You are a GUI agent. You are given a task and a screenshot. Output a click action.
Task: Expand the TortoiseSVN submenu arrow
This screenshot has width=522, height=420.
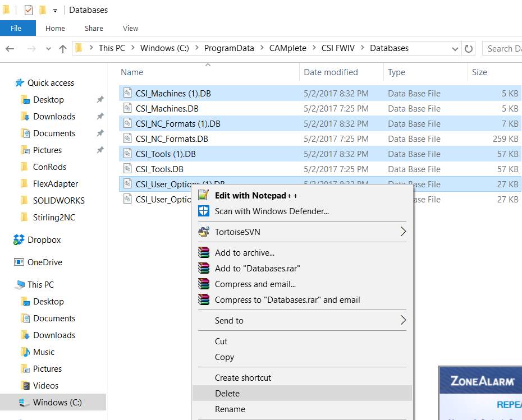coord(403,232)
